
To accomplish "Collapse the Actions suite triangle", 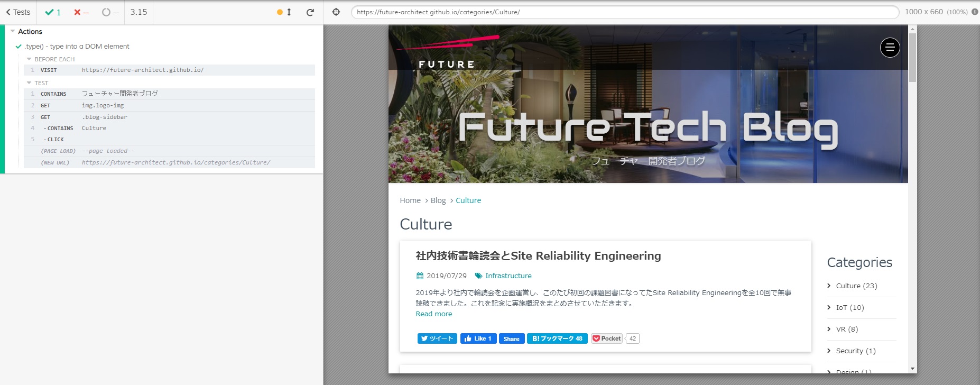I will coord(13,31).
